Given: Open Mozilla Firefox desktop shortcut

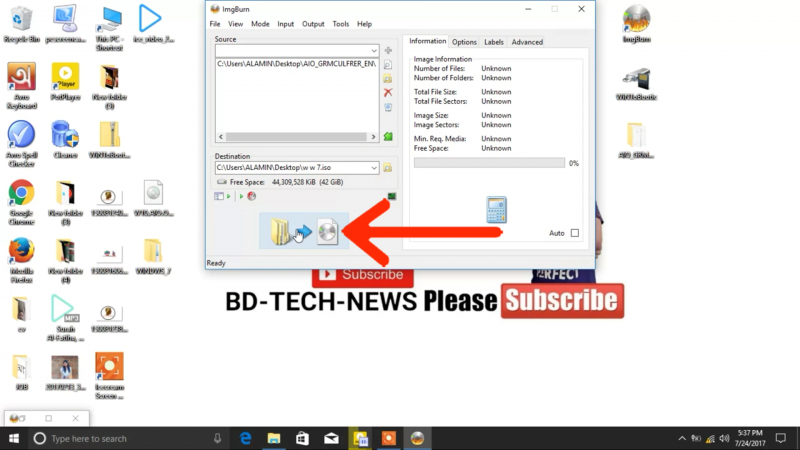Looking at the screenshot, I should coord(21,260).
